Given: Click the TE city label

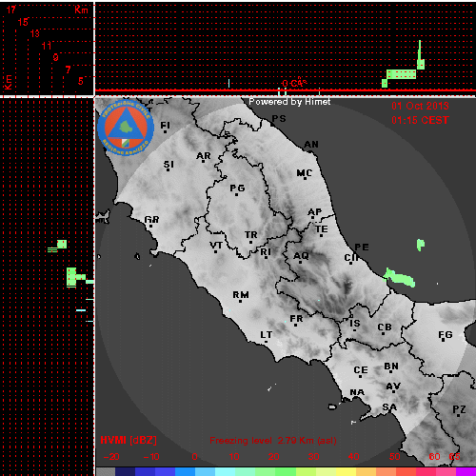Looking at the screenshot, I should pos(322,229).
